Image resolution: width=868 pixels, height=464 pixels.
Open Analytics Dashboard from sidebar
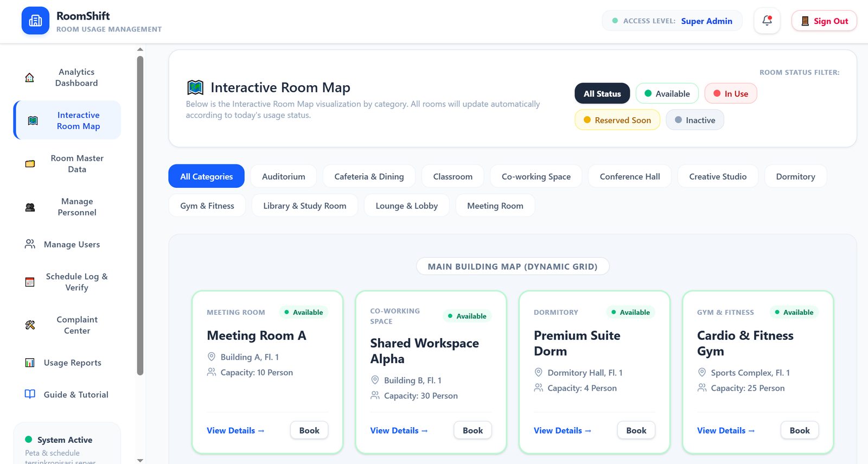pos(67,78)
